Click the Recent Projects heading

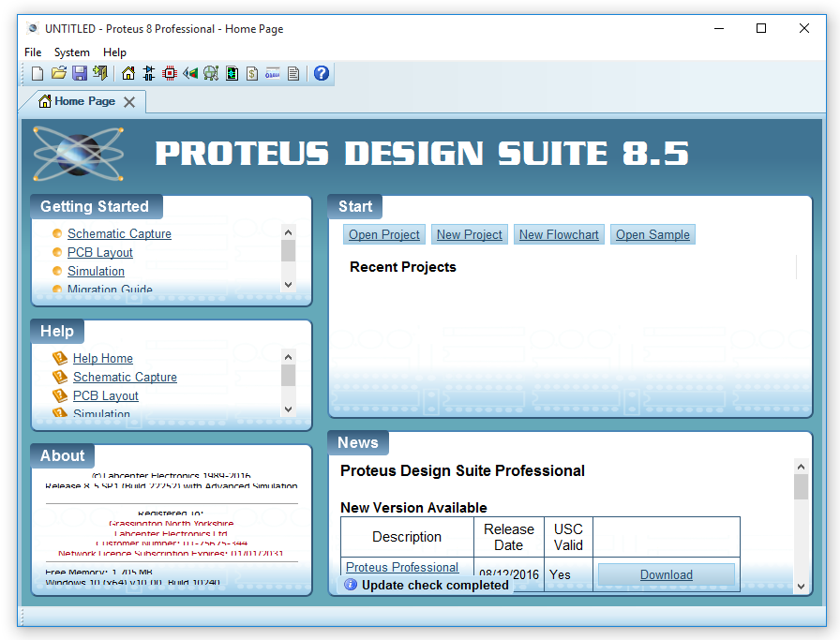(x=403, y=267)
